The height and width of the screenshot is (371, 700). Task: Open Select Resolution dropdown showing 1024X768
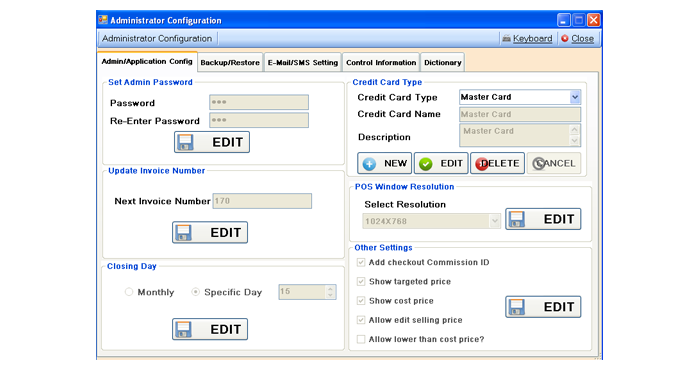(494, 221)
